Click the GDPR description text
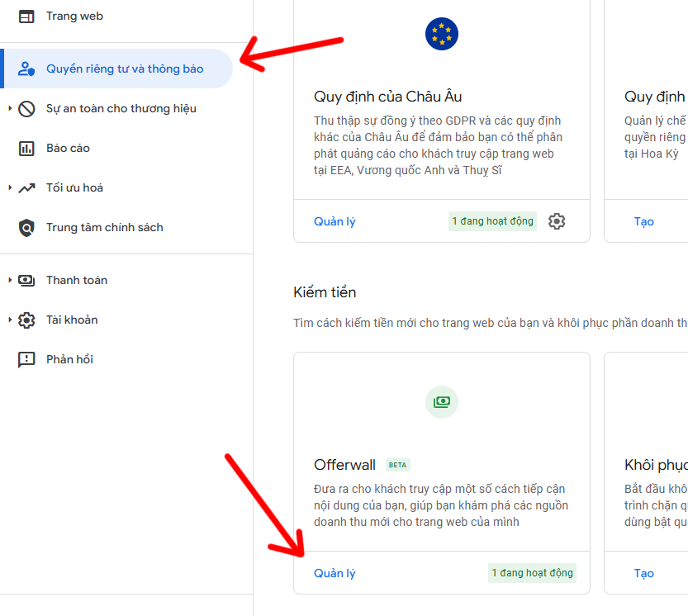 (x=438, y=145)
